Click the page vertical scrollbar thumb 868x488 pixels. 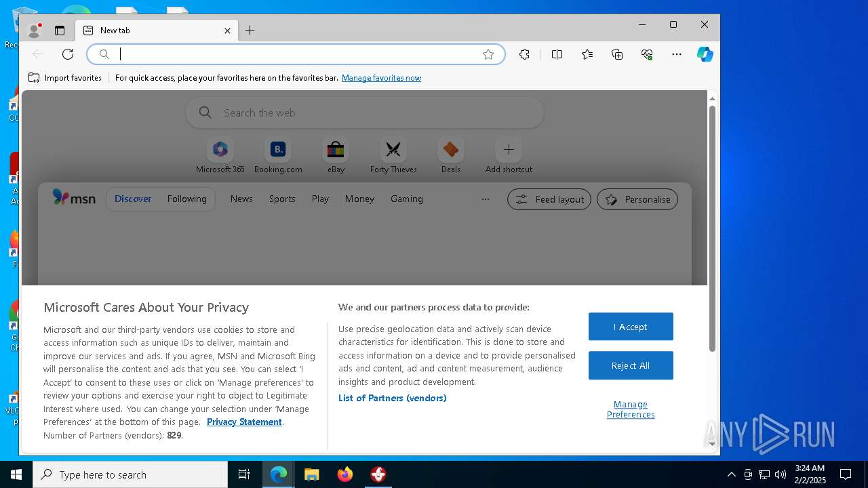coord(712,228)
